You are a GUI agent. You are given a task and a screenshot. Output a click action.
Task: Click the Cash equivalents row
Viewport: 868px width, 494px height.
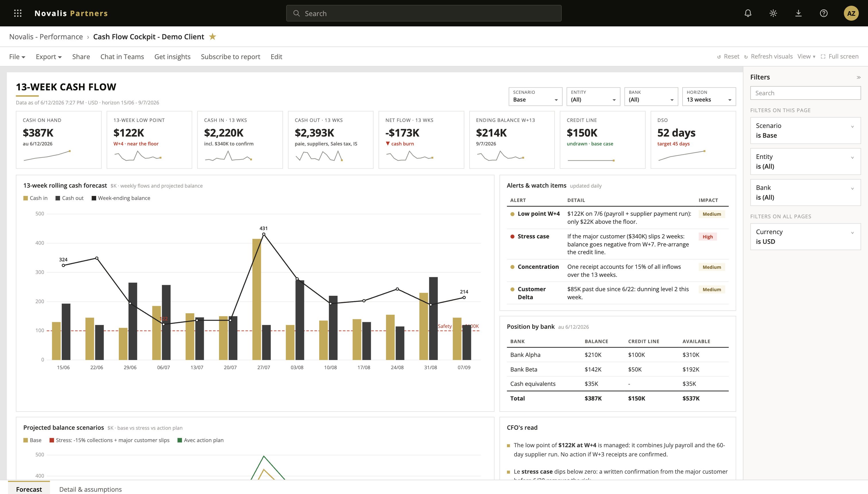coord(617,384)
